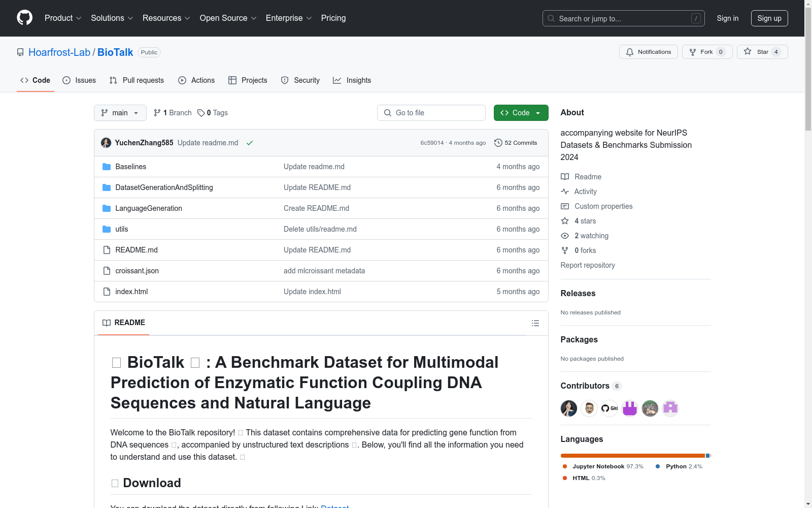Expand the Open Source menu
Viewport: 812px width, 508px height.
[228, 18]
